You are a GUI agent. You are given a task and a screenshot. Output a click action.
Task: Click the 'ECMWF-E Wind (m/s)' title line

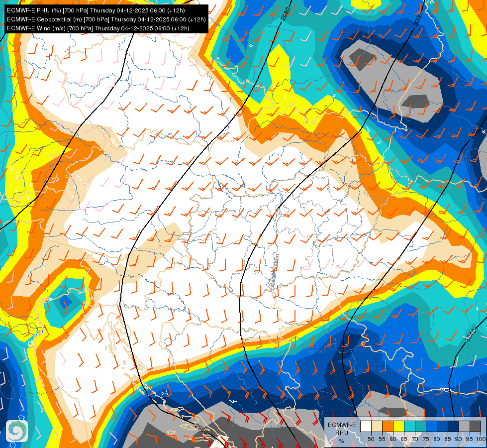98,28
